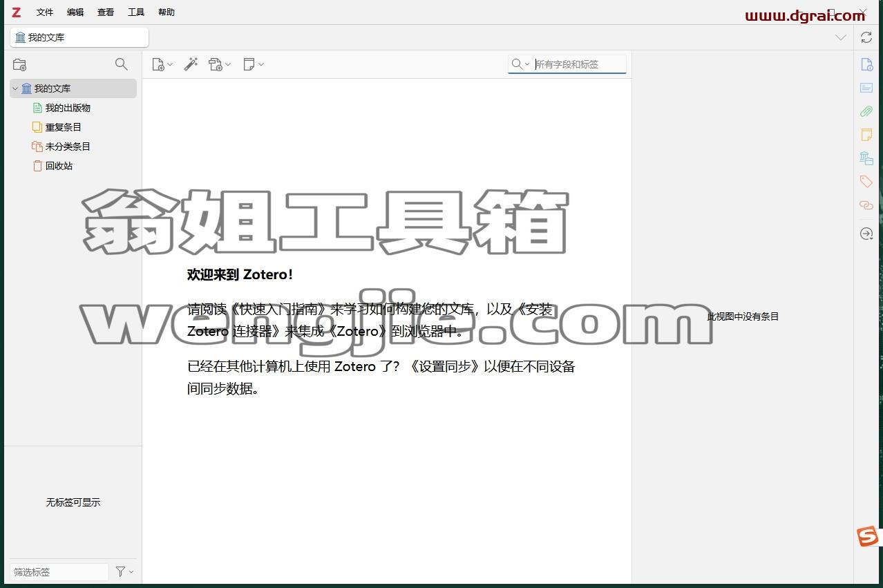Open the new note dropdown icon

(254, 64)
